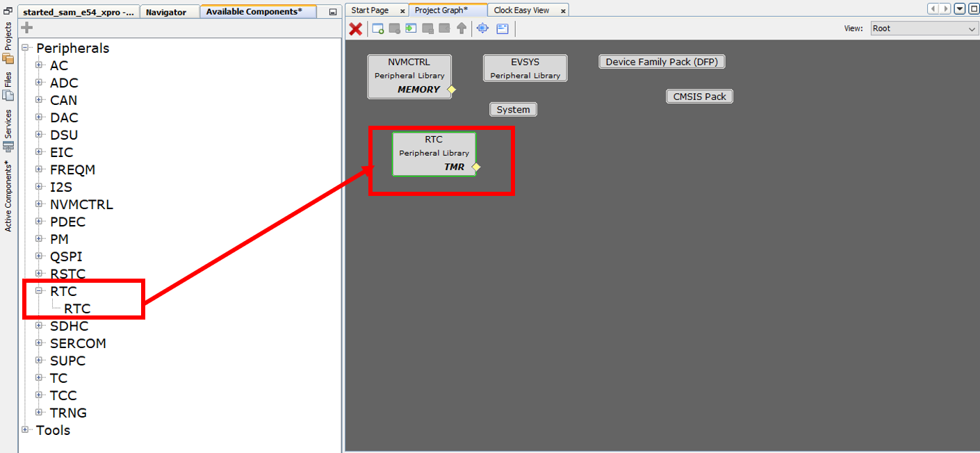This screenshot has width=980, height=453.
Task: Expand the SERCOM peripheral node
Action: [x=40, y=343]
